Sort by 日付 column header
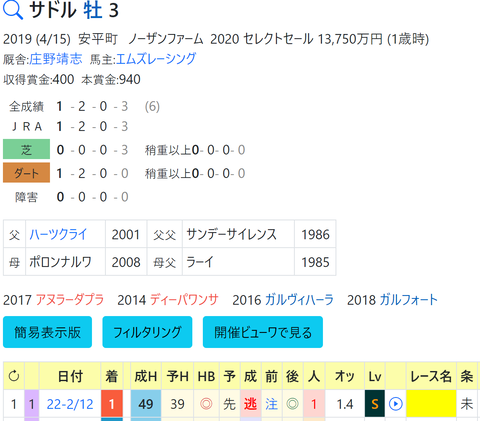The image size is (480, 421). (x=70, y=376)
